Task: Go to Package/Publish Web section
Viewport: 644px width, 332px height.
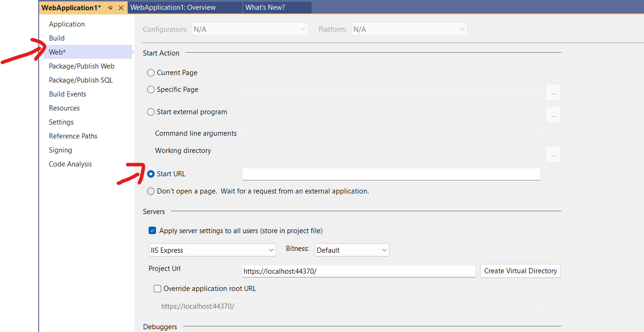Action: point(81,66)
